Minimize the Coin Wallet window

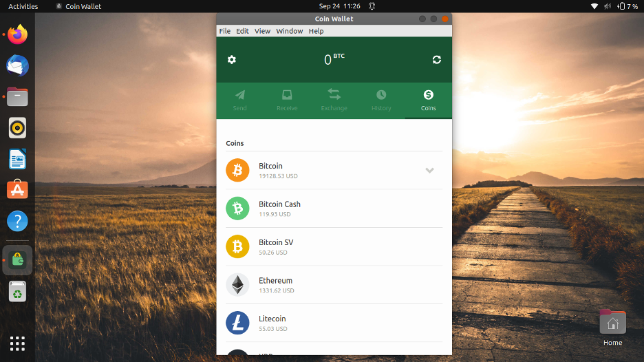click(x=422, y=19)
